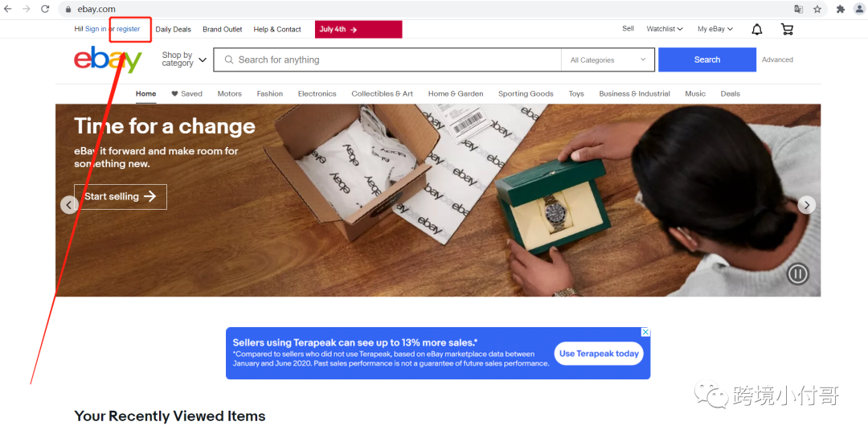Image resolution: width=868 pixels, height=434 pixels.
Task: Open the notifications bell icon
Action: [x=757, y=30]
